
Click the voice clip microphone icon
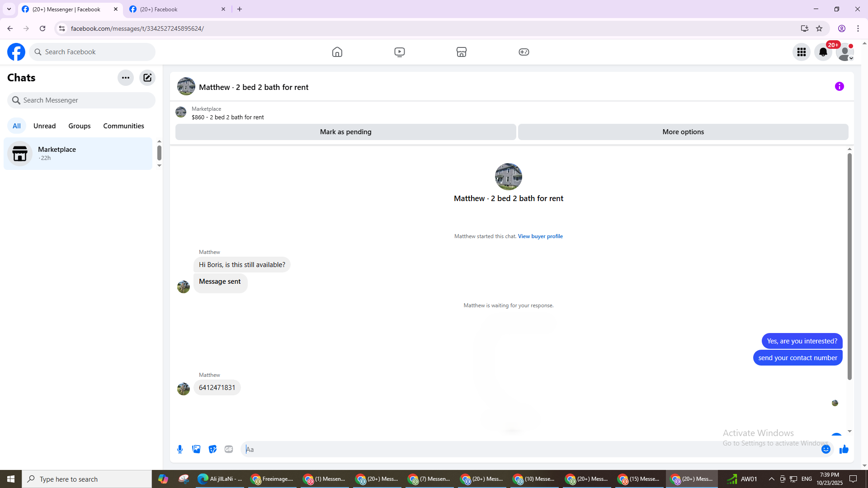(x=180, y=449)
